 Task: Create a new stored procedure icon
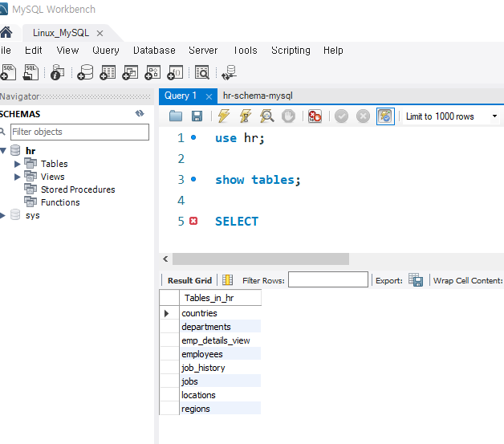152,72
